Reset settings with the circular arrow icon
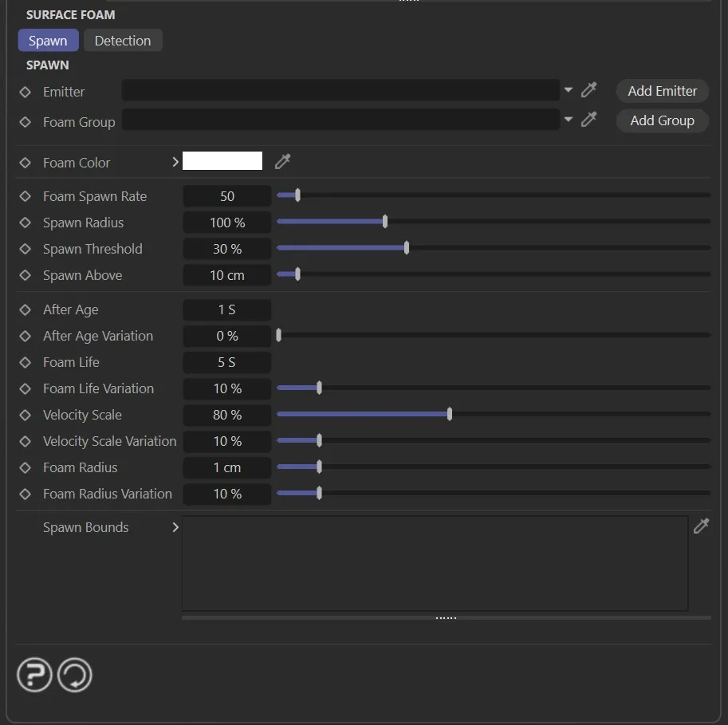The image size is (728, 725). click(x=75, y=676)
